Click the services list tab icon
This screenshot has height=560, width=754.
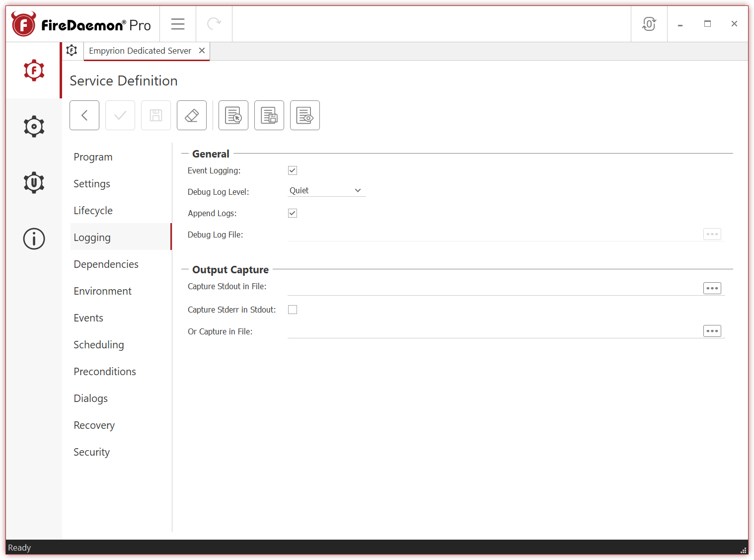(72, 51)
